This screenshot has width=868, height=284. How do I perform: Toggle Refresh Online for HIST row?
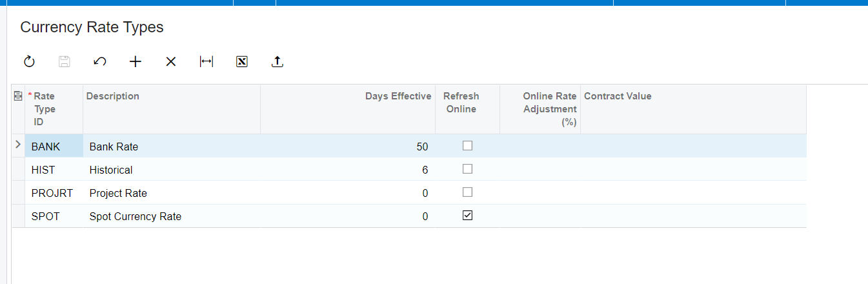[467, 169]
